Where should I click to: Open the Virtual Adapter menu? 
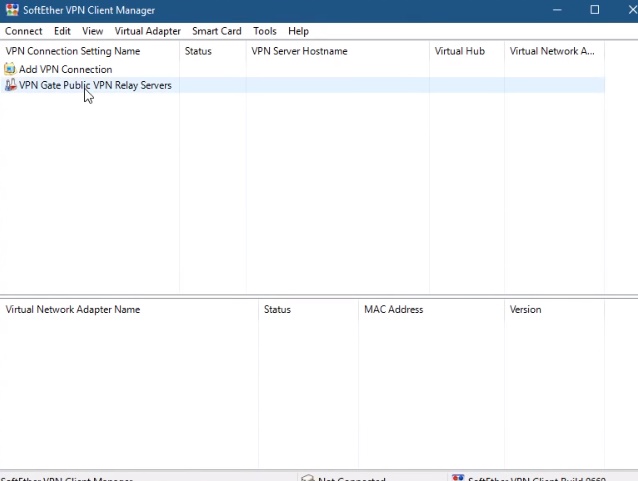[147, 31]
